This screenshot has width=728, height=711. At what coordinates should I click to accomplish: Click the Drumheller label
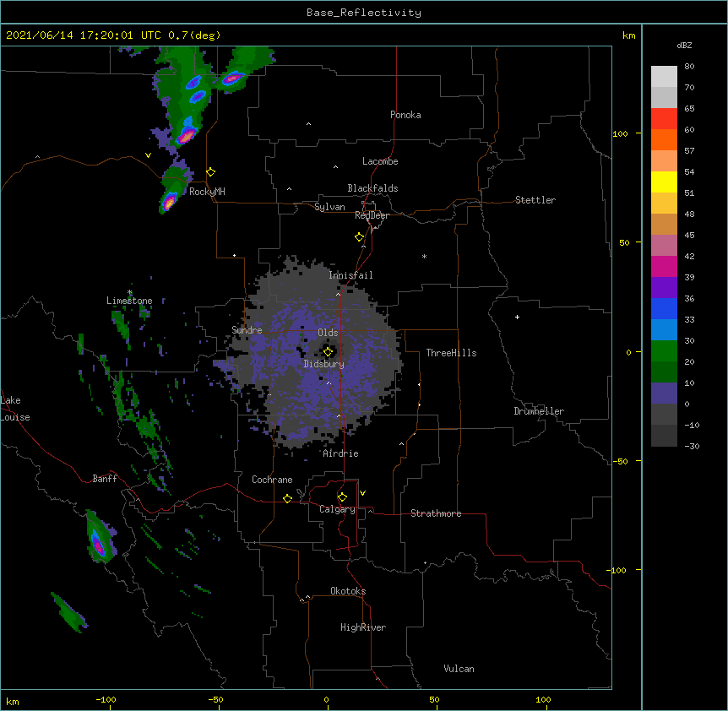(x=539, y=411)
